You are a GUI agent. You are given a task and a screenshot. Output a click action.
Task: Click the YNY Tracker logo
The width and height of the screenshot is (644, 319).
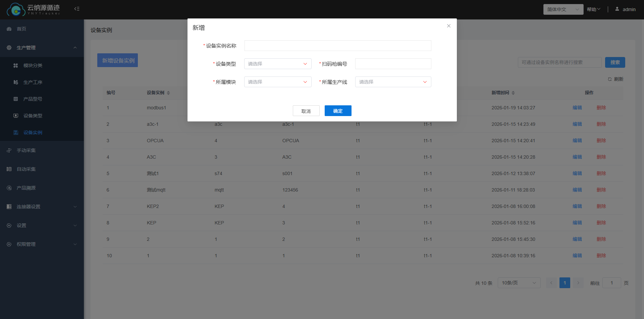(33, 9)
